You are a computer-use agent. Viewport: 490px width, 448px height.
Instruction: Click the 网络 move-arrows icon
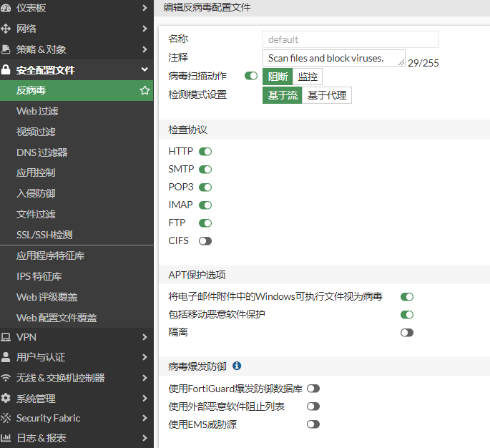(x=6, y=29)
